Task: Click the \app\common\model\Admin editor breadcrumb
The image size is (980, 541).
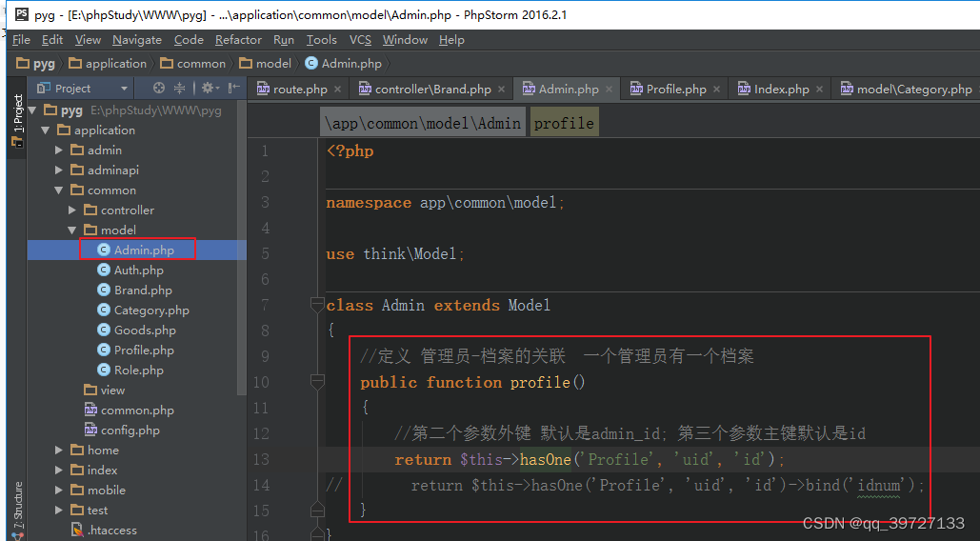Action: point(423,123)
